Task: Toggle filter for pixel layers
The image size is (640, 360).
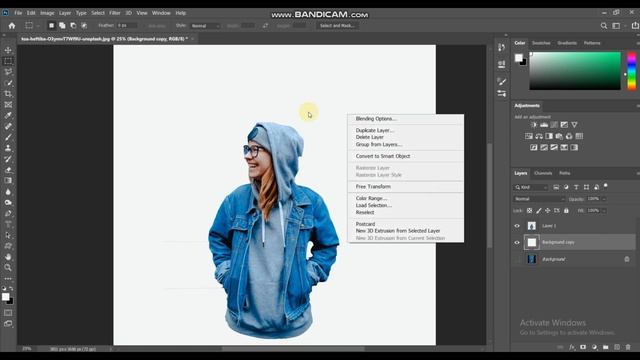Action: [556, 187]
